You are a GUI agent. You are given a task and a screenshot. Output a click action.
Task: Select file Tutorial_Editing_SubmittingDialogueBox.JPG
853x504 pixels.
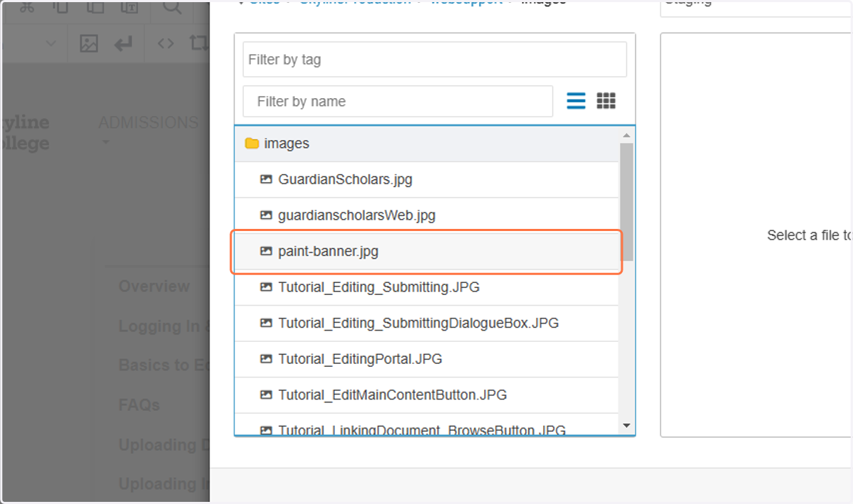coord(426,323)
